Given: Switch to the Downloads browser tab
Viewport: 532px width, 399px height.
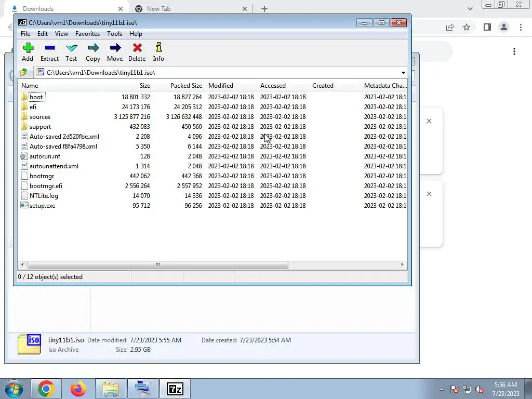Looking at the screenshot, I should (x=66, y=9).
